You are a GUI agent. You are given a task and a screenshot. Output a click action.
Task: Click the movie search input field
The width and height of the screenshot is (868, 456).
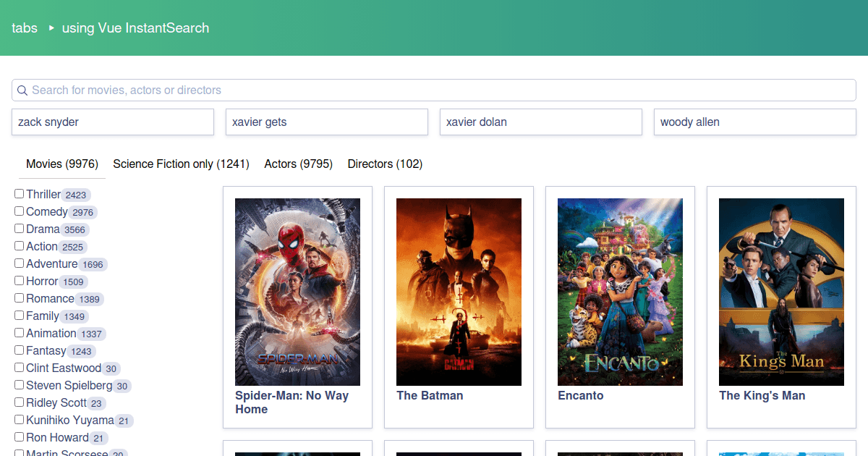(x=434, y=90)
